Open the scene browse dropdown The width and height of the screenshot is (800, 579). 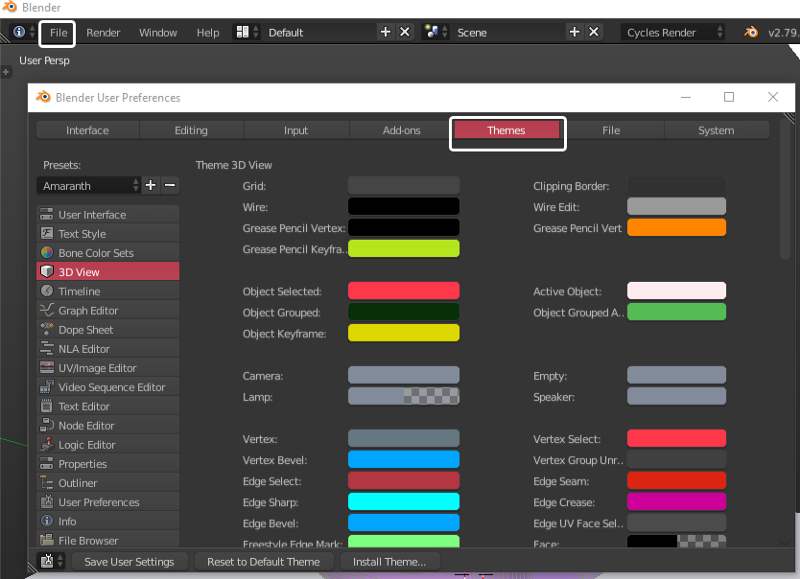point(435,32)
